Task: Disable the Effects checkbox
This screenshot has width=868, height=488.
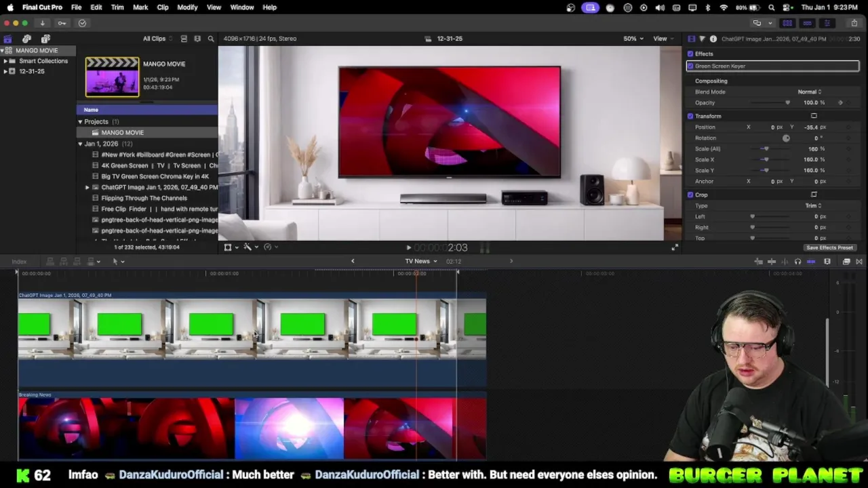Action: tap(690, 54)
